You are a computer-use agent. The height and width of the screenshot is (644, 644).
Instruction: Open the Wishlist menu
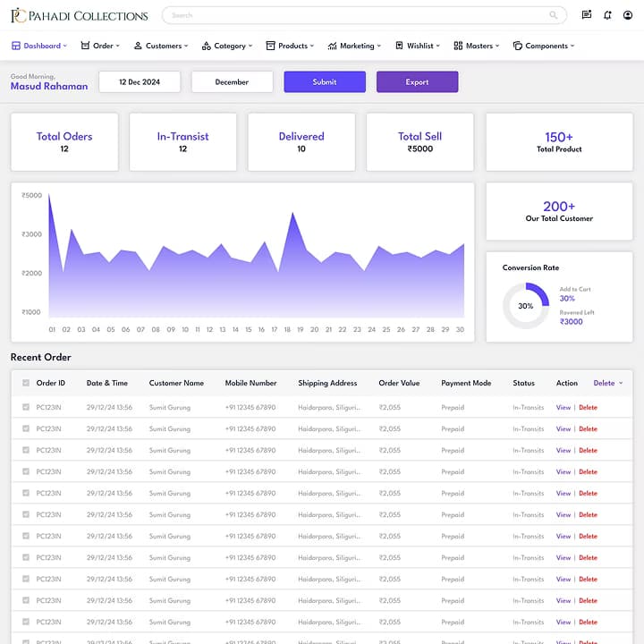419,46
